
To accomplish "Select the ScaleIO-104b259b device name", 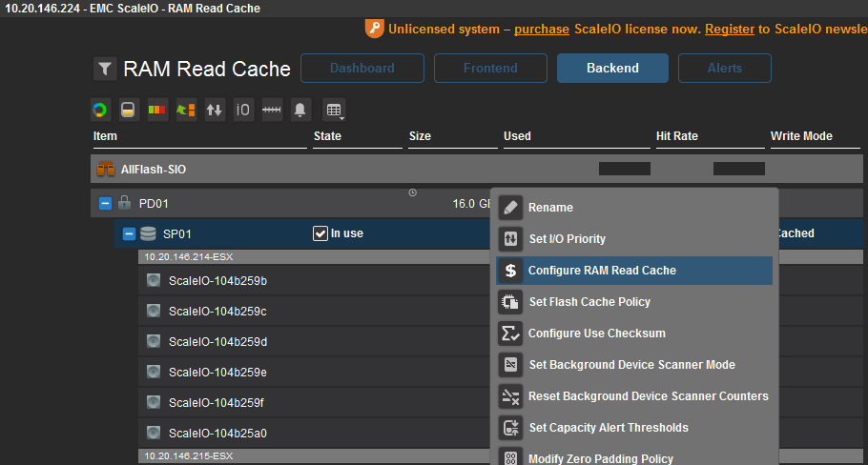I will (x=217, y=281).
